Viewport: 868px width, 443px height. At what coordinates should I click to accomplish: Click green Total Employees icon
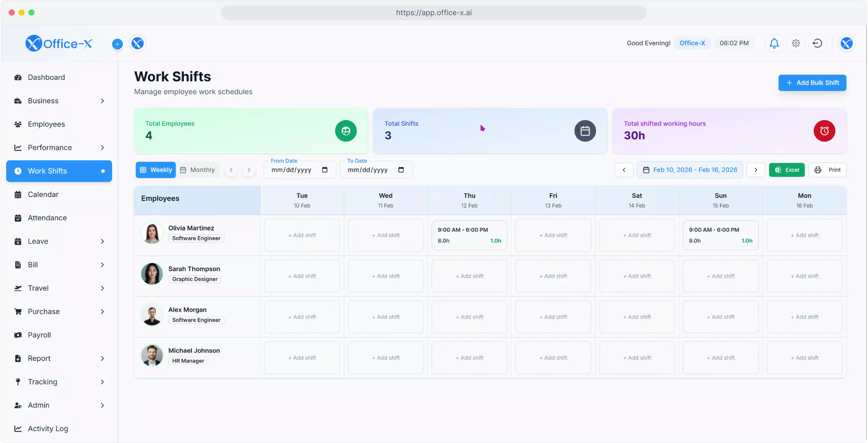[346, 131]
